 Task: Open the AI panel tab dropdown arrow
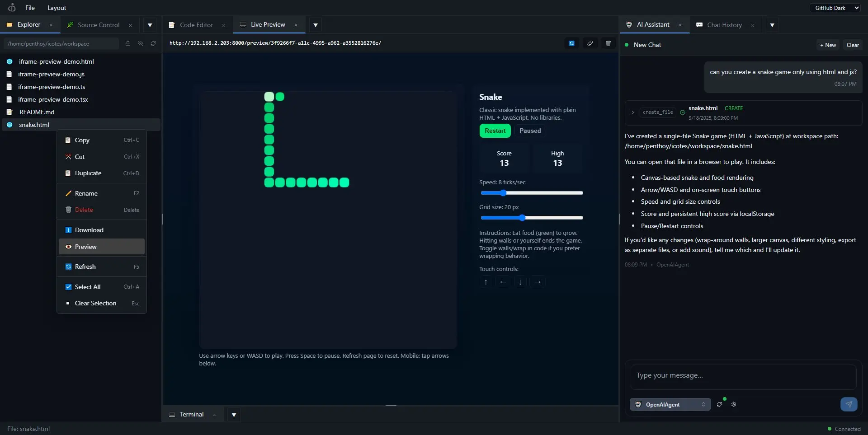pos(772,25)
